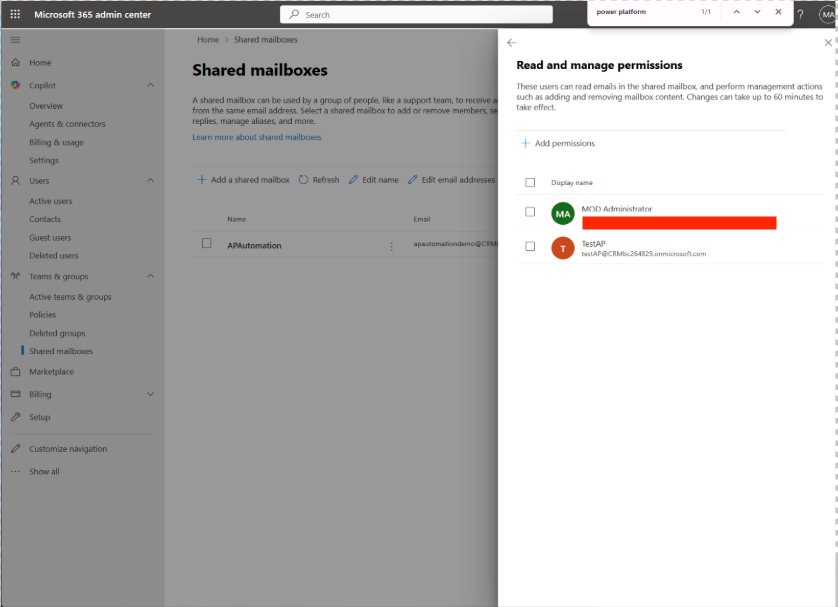Expand the Billing navigation section
Screen dimensions: 838x607
pyautogui.click(x=151, y=394)
